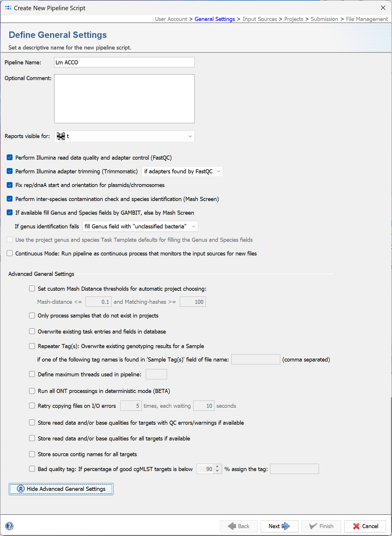
Task: Open the Trimmomatic adapter trimming dropdown
Action: (182, 171)
